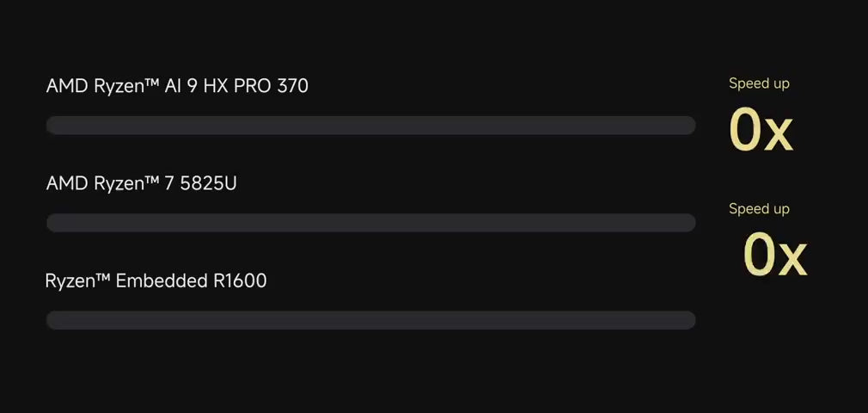The width and height of the screenshot is (868, 413).
Task: Click the lower "Speed up" caption
Action: point(759,209)
